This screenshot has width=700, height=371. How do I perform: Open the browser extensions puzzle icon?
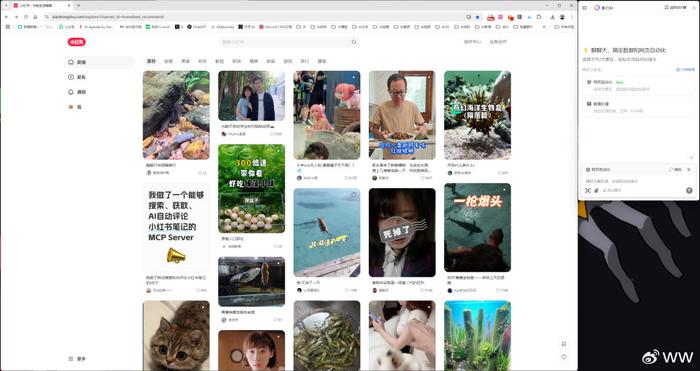pyautogui.click(x=539, y=17)
